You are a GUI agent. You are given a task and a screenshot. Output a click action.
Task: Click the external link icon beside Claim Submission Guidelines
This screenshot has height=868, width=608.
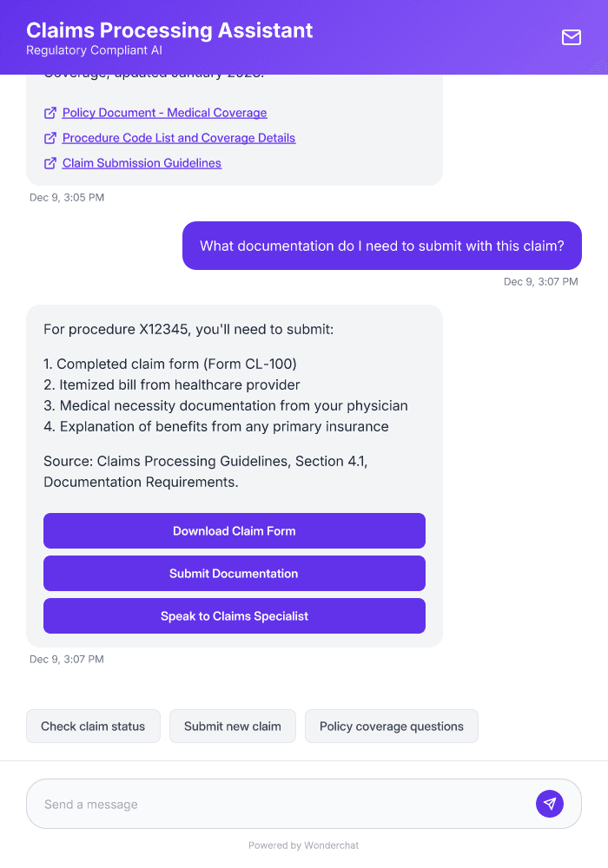point(50,163)
